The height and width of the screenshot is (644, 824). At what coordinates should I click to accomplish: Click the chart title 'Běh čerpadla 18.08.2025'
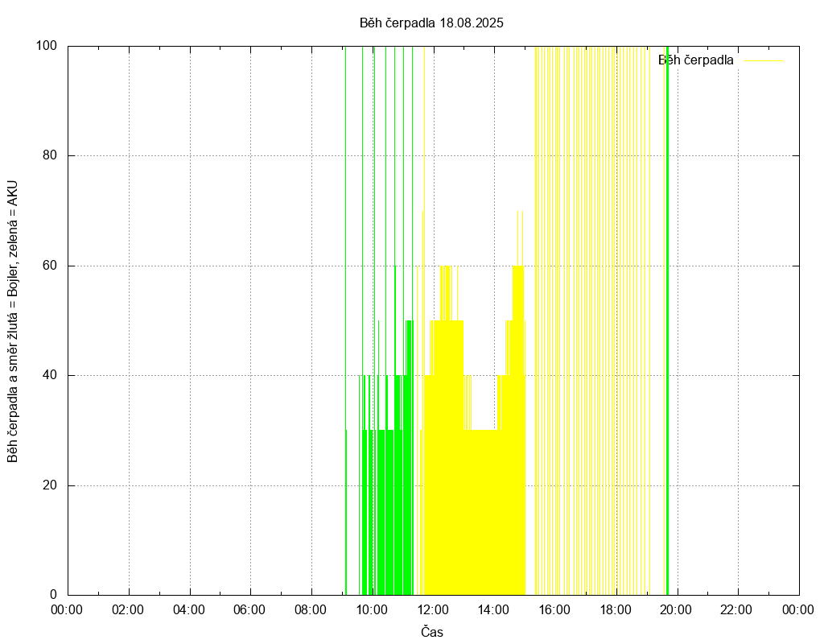[x=431, y=23]
